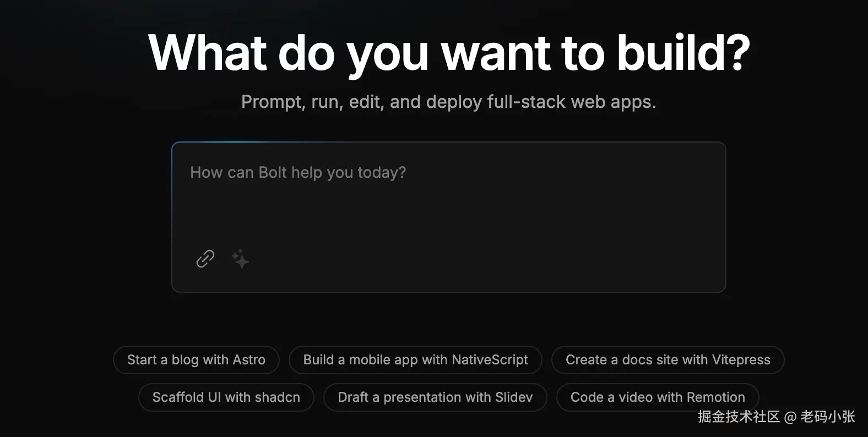Open the Astro blog starter prompt
Image resolution: width=868 pixels, height=437 pixels.
[x=196, y=360]
